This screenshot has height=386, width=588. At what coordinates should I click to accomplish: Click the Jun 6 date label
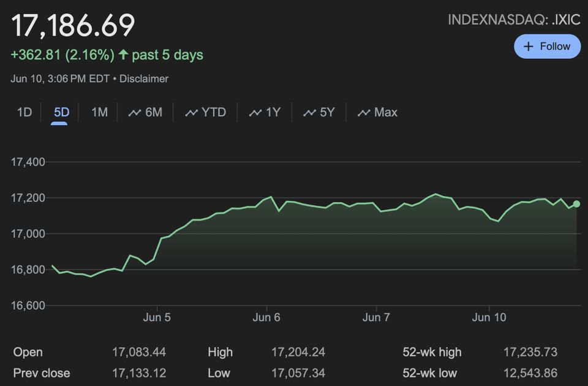pyautogui.click(x=266, y=317)
